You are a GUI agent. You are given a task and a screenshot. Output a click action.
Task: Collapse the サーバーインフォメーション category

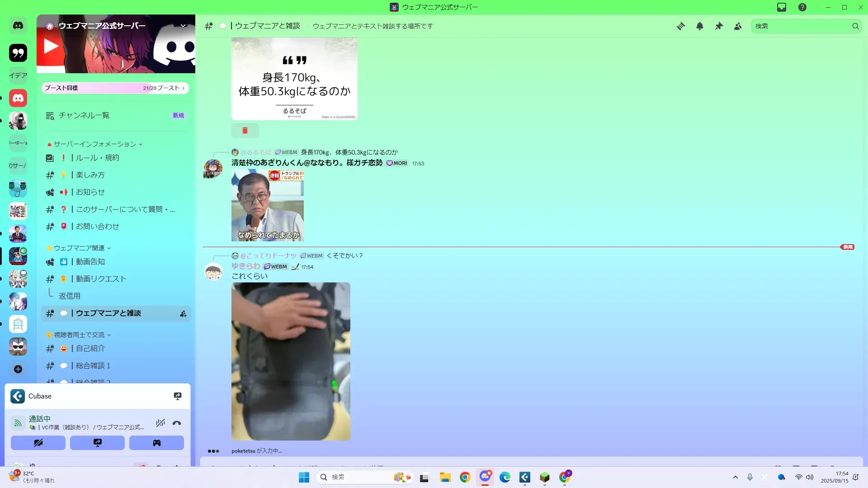click(95, 144)
